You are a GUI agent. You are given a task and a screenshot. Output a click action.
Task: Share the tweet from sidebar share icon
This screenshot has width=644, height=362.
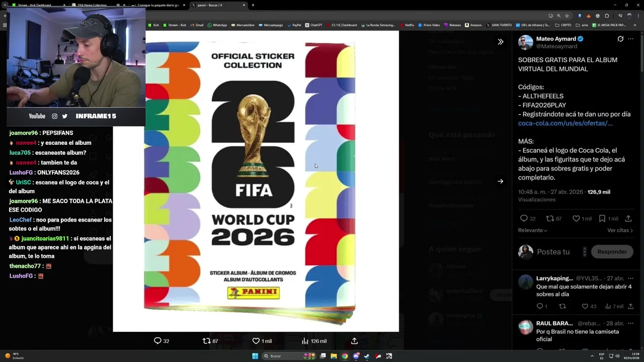(x=628, y=219)
